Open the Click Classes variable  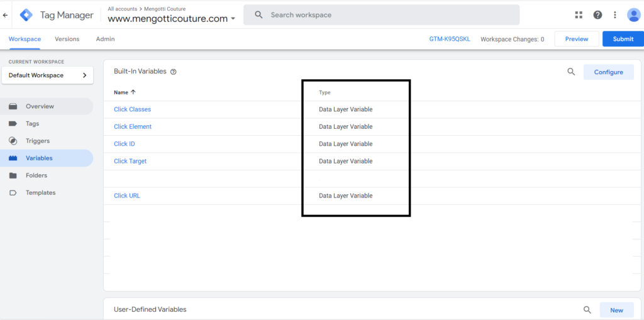click(132, 109)
